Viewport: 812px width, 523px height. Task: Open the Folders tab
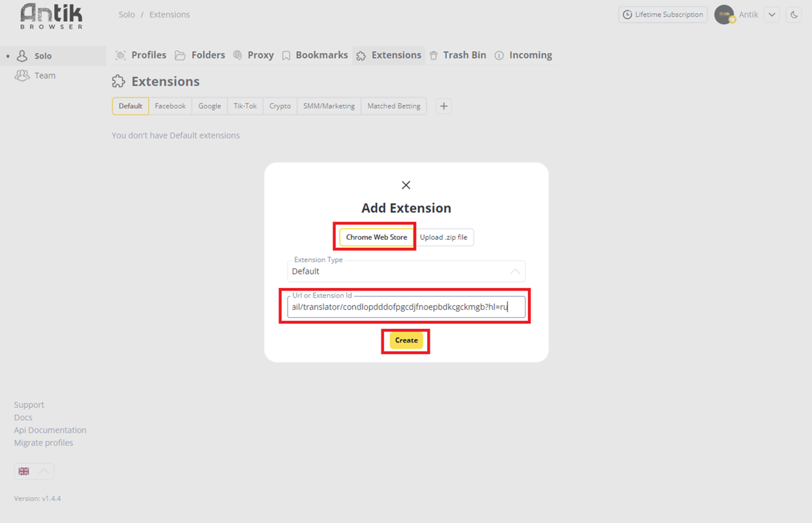[200, 55]
